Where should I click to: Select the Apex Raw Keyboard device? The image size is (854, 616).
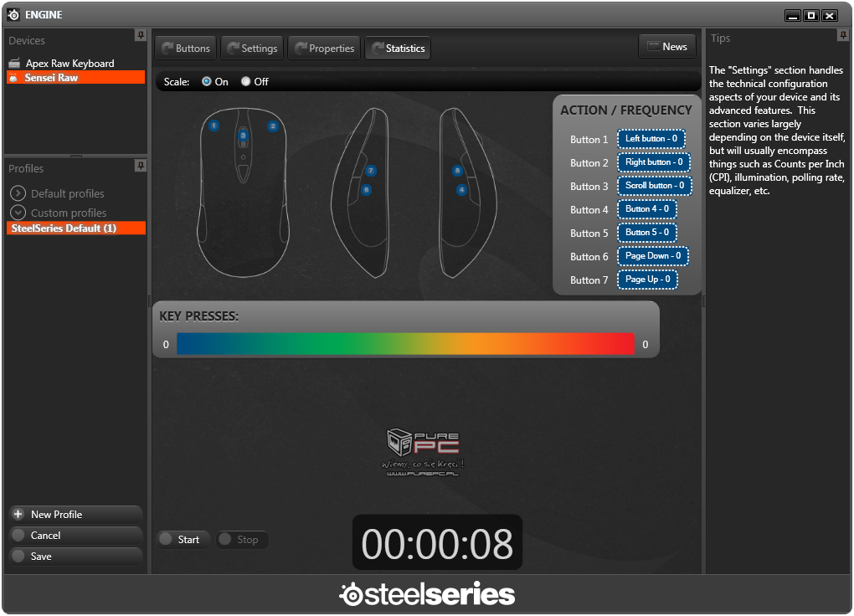(x=75, y=63)
